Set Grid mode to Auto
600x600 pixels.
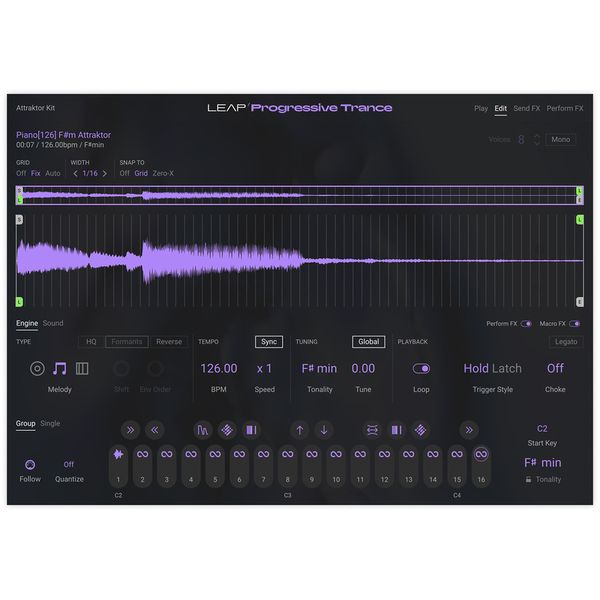click(53, 173)
